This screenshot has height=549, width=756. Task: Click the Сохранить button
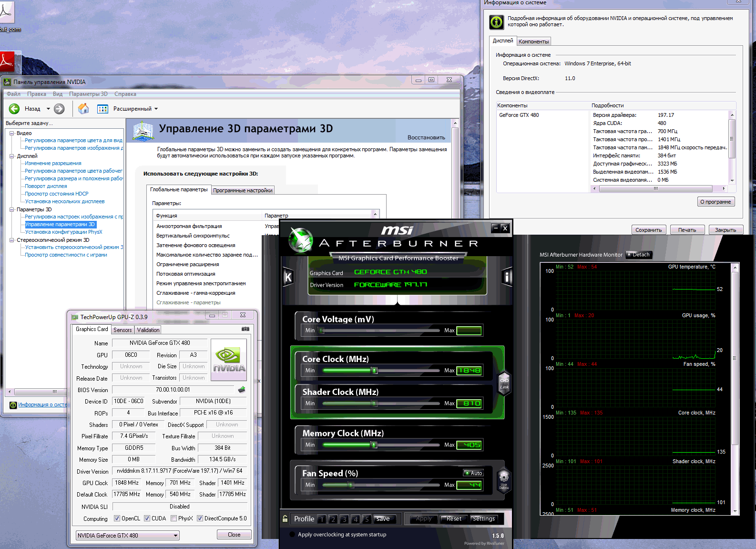(648, 230)
